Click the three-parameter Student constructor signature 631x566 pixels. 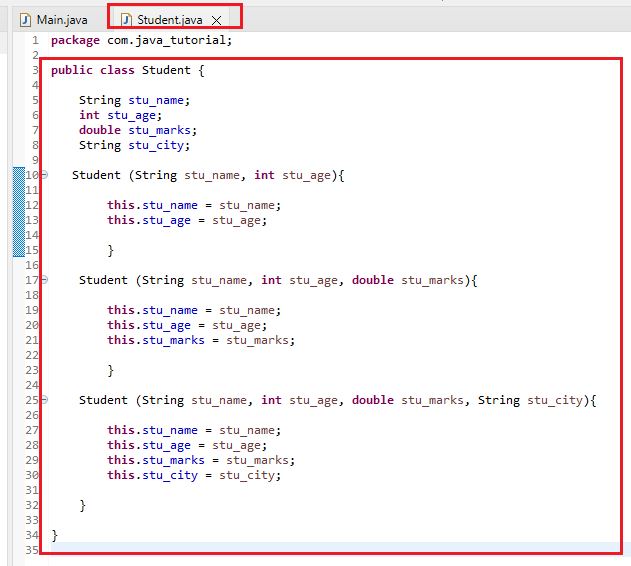click(278, 280)
